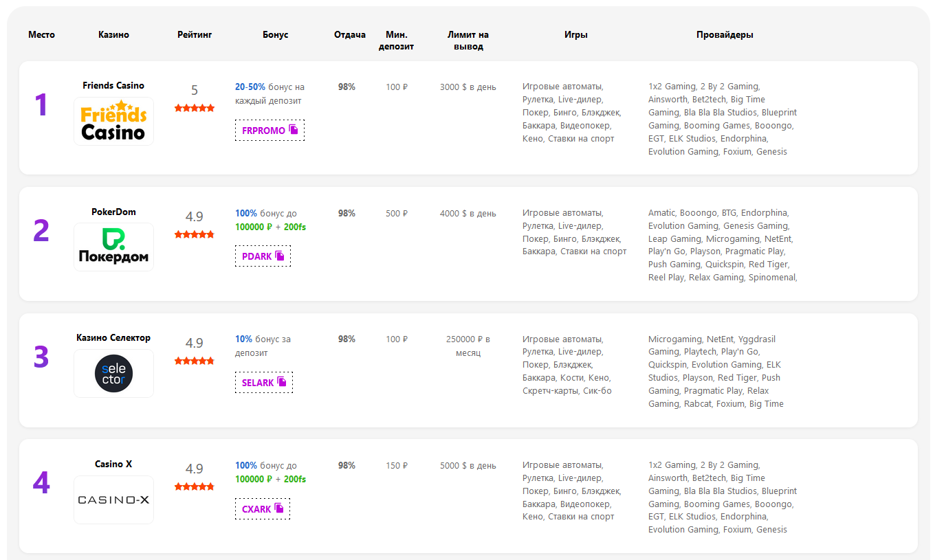Screen dimensions: 935x560
Task: Click the rank number 3
Action: click(x=41, y=357)
